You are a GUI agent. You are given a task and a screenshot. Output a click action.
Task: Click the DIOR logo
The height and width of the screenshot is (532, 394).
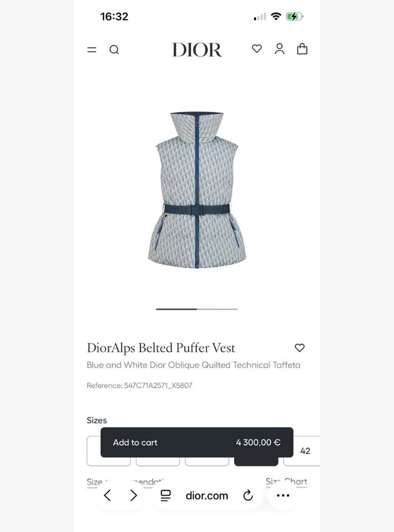(197, 49)
